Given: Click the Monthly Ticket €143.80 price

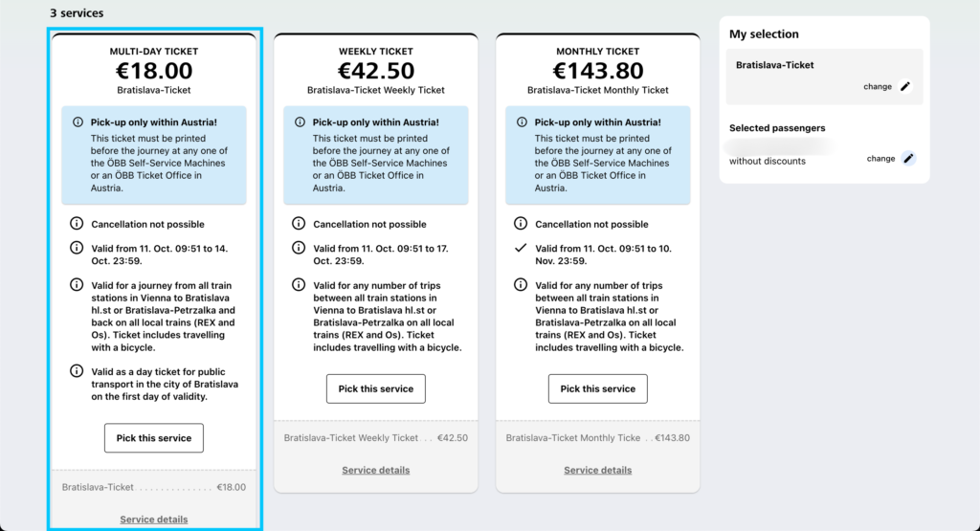Looking at the screenshot, I should (x=598, y=71).
